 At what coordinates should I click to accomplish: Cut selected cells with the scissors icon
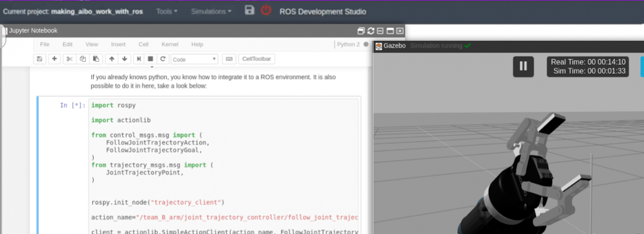click(x=69, y=59)
